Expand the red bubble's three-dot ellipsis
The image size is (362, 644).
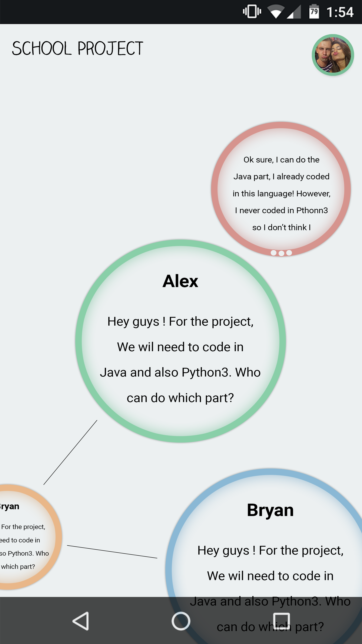[x=281, y=253]
